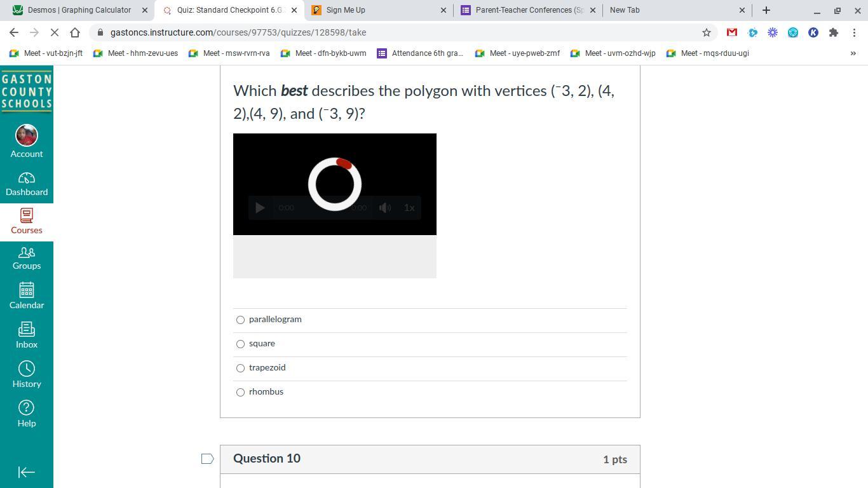Switch to the Sign Me Up tab

coord(375,10)
